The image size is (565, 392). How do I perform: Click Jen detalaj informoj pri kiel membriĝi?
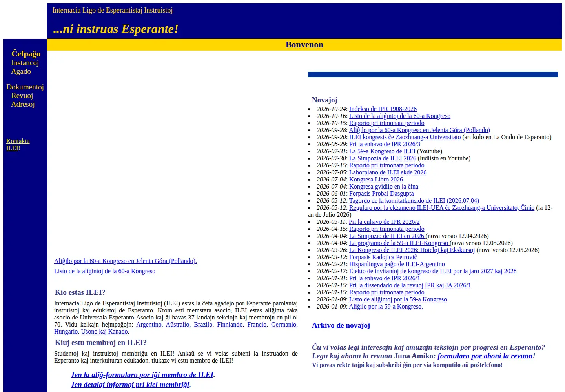pos(130,385)
